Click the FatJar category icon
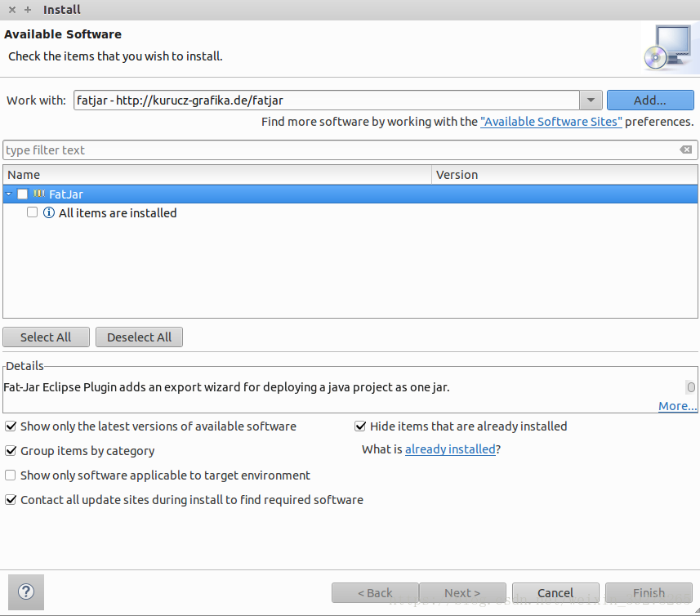Viewport: 700px width, 616px height. [x=39, y=194]
